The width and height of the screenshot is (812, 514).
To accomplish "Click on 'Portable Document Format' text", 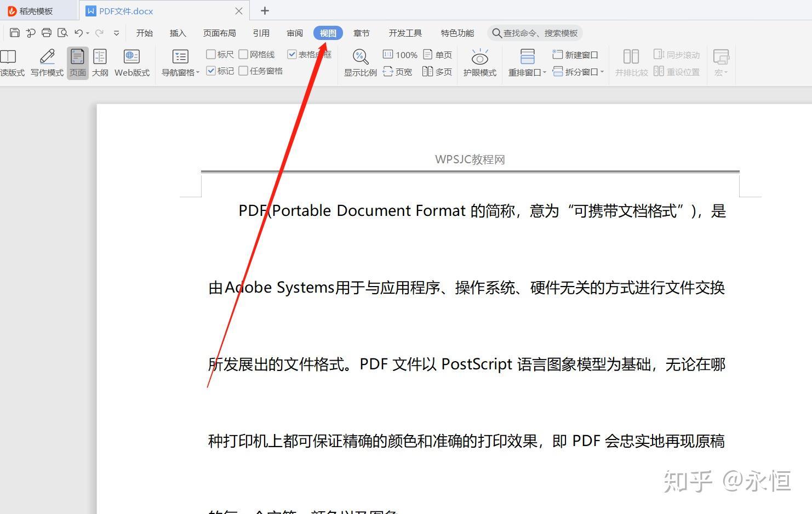I will click(x=369, y=210).
